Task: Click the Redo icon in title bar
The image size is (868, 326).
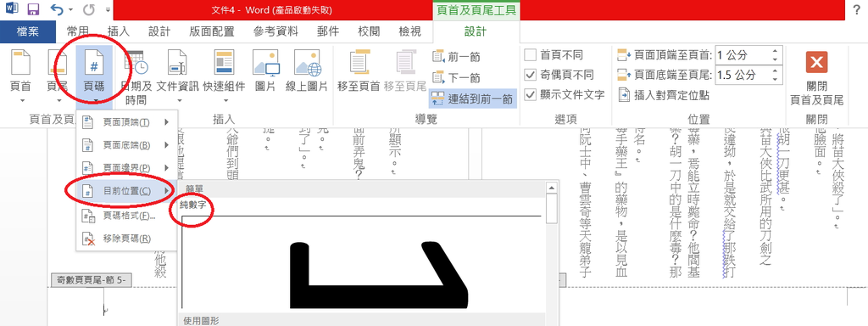Action: point(88,8)
